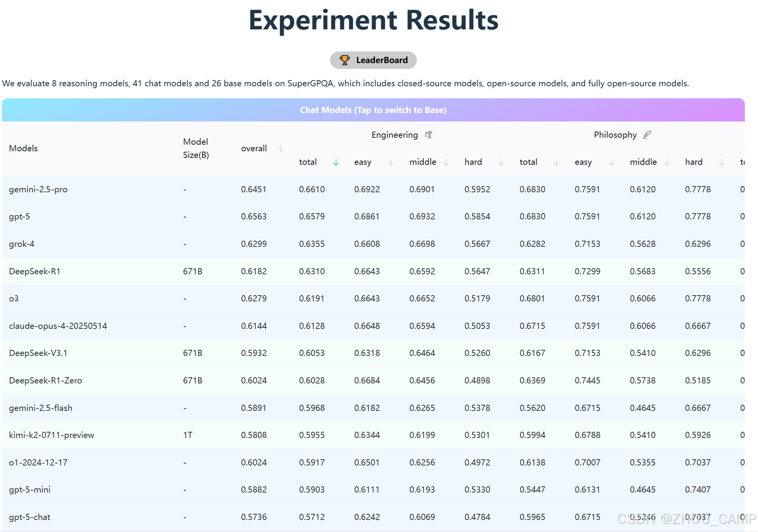This screenshot has width=758, height=532.
Task: Sort Philosophy hard column arrow
Action: coord(722,162)
